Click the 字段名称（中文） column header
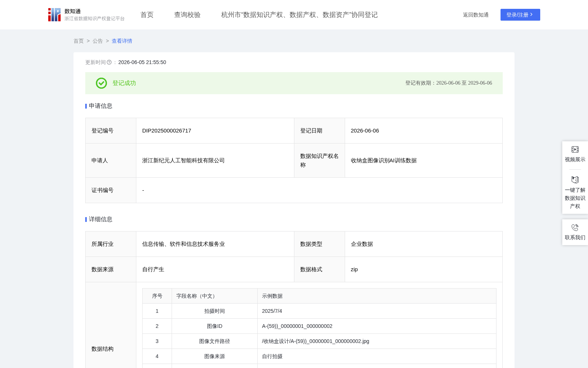Image resolution: width=588 pixels, height=368 pixels. tap(215, 296)
